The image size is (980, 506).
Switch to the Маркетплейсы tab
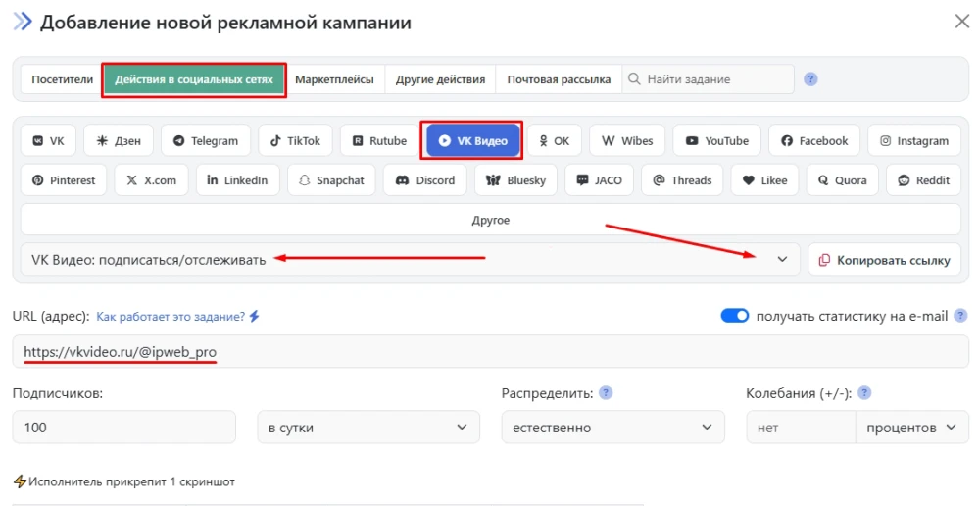click(334, 79)
